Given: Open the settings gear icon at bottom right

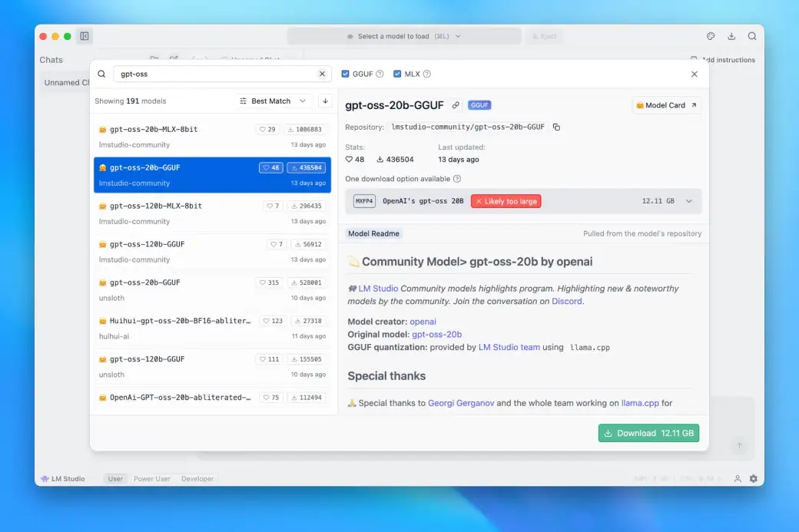Looking at the screenshot, I should [x=753, y=478].
